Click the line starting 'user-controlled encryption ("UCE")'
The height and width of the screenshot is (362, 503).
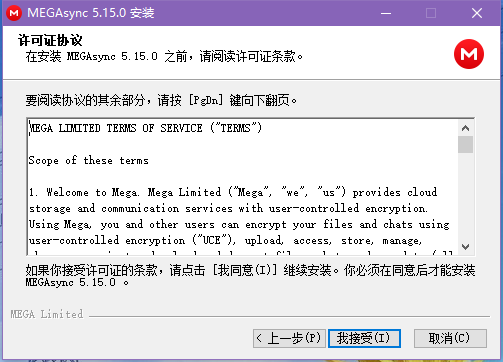[226, 240]
